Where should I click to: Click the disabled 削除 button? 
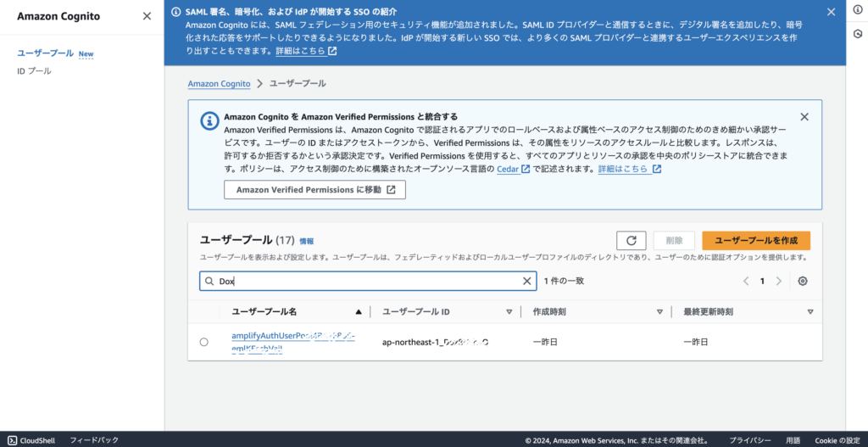[674, 240]
